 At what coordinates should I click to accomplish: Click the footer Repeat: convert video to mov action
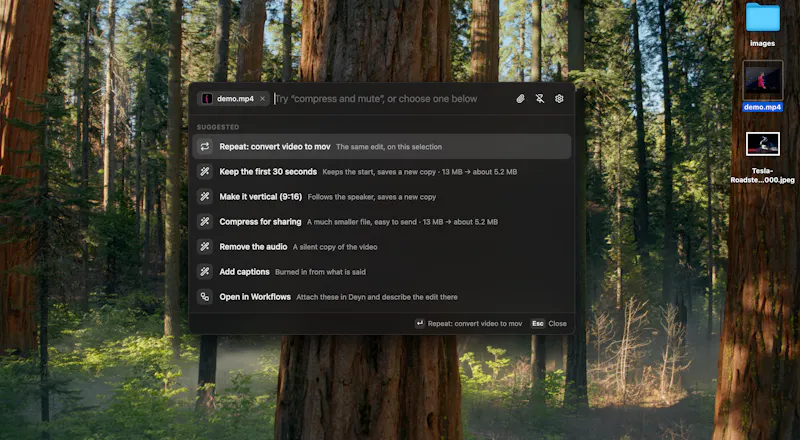click(475, 324)
